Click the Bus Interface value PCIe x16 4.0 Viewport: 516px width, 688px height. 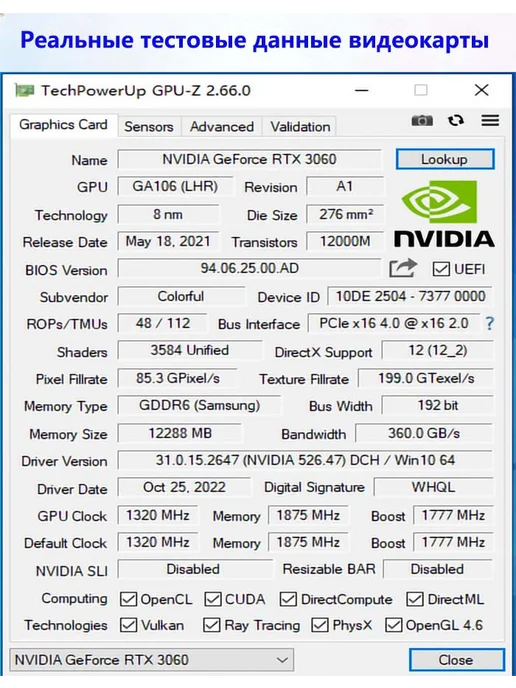[394, 323]
